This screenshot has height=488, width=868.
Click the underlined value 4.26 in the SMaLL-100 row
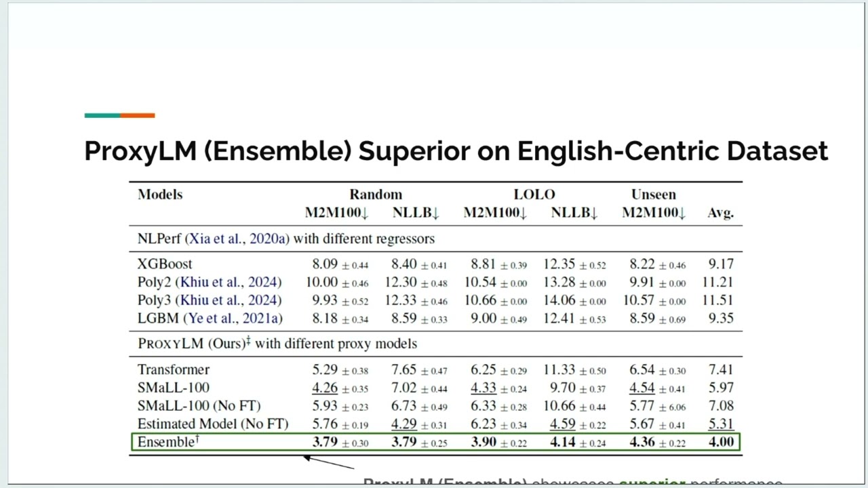(x=325, y=388)
